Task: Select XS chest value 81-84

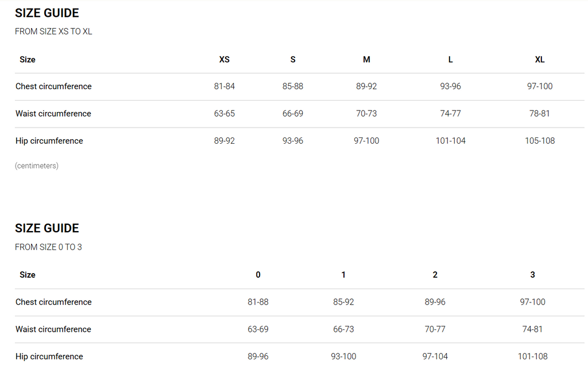Action: 224,87
